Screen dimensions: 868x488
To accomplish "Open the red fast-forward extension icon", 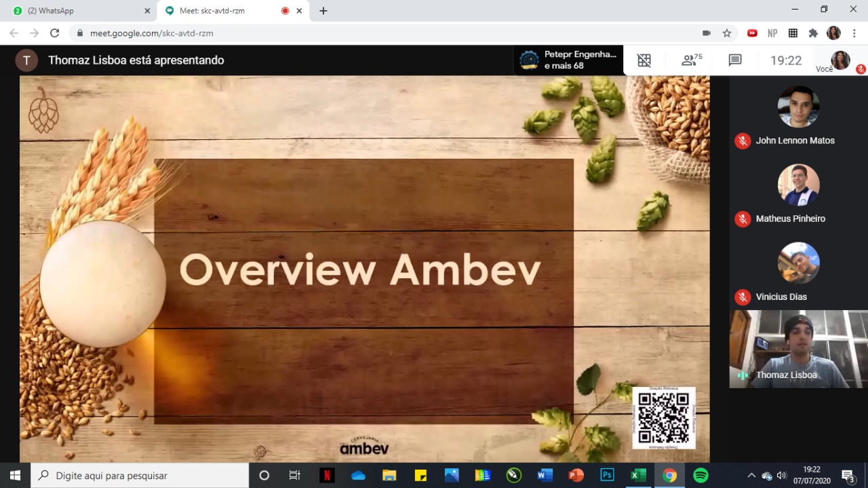I will pos(752,33).
